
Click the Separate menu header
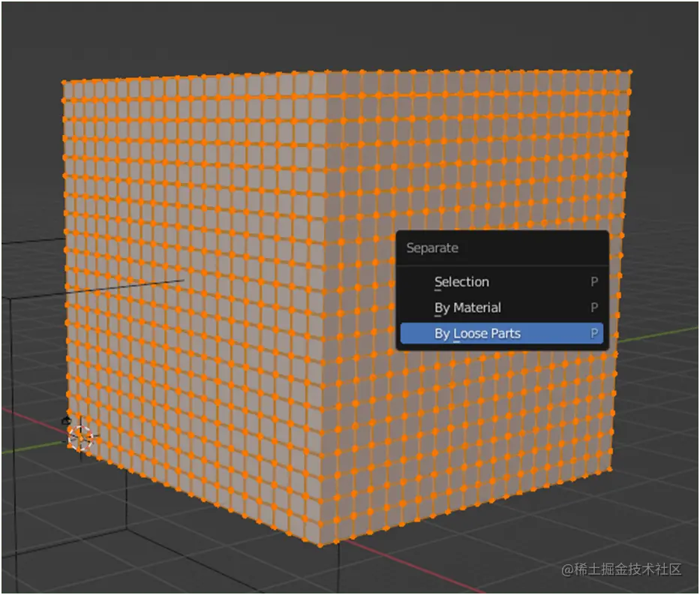click(431, 248)
